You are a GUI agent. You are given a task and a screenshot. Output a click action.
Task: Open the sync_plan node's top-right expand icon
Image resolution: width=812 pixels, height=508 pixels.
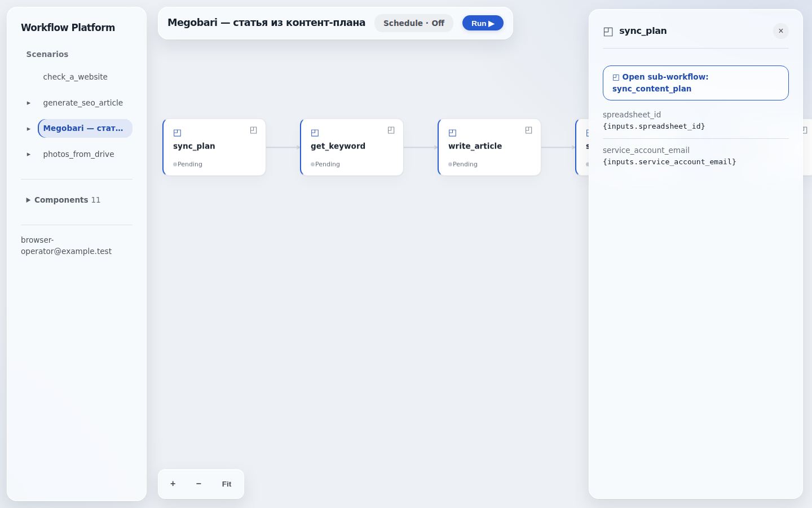point(254,130)
